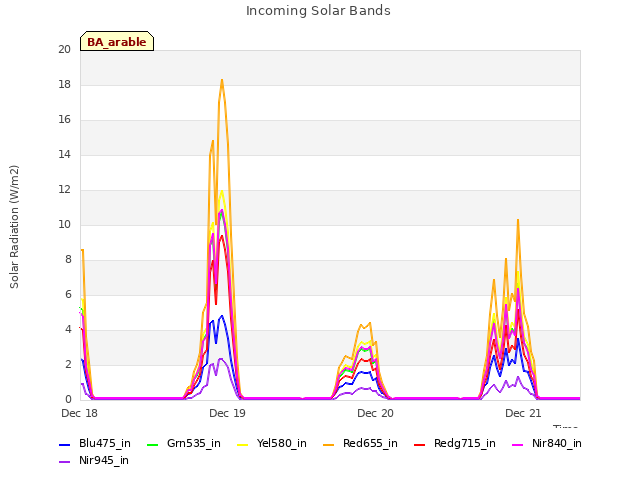
Task: Click the magenta Nir840_in legend swatch
Action: click(x=518, y=444)
